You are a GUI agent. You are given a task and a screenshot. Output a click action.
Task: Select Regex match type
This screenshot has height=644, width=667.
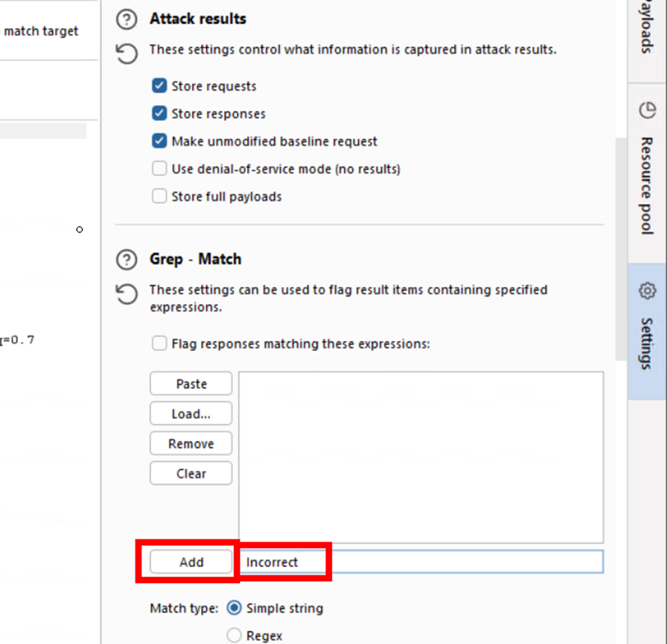[234, 635]
